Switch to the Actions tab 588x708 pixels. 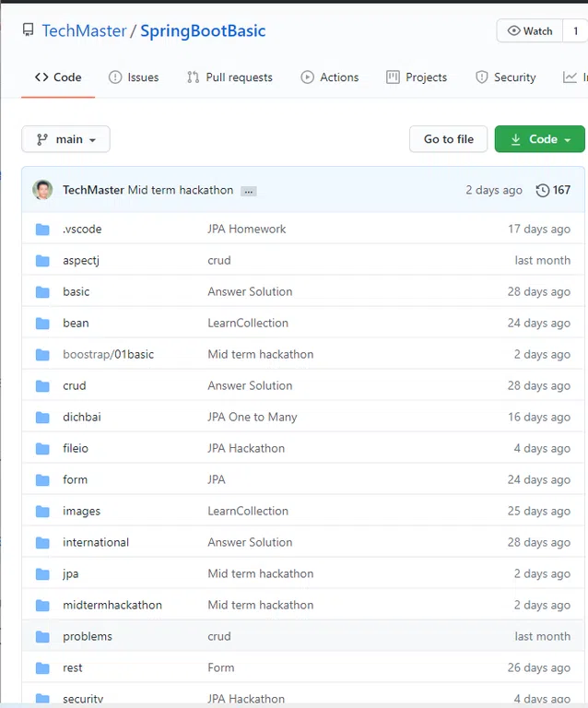329,77
